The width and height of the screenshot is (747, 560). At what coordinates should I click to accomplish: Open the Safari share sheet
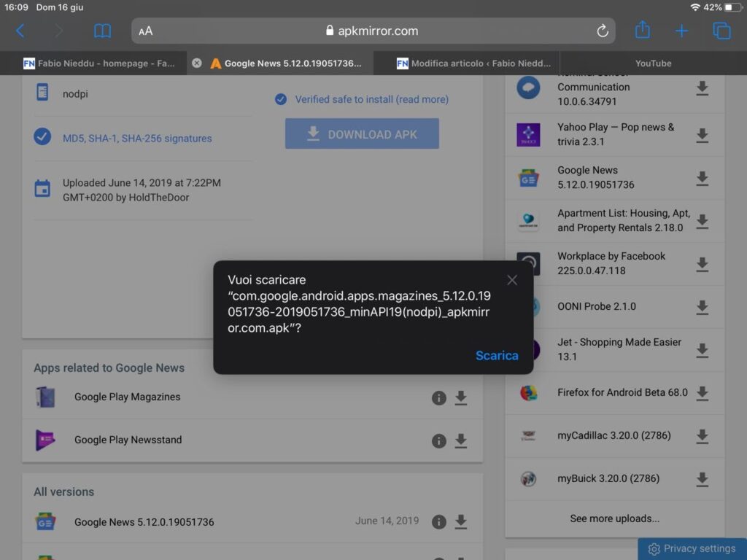(642, 30)
